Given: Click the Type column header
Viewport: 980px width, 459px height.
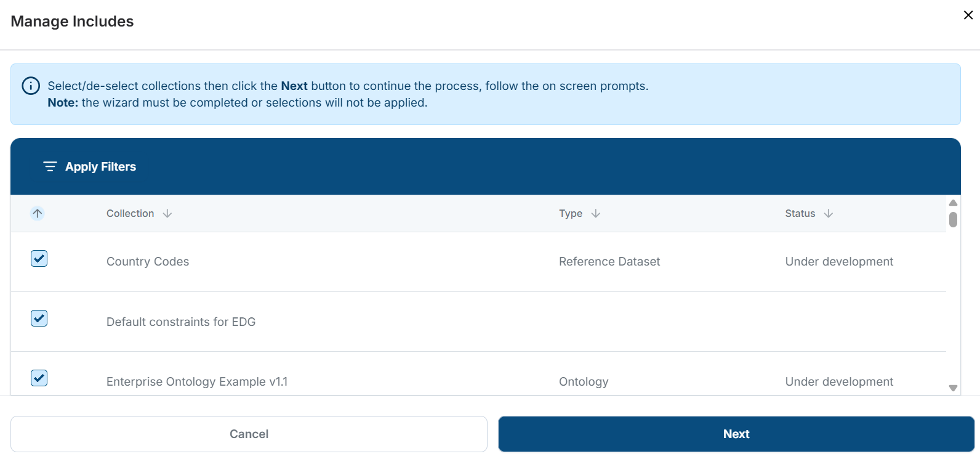Looking at the screenshot, I should point(570,213).
